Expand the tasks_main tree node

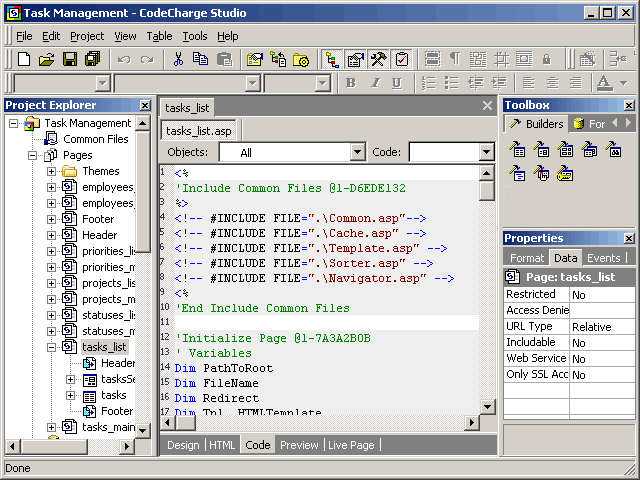click(51, 427)
